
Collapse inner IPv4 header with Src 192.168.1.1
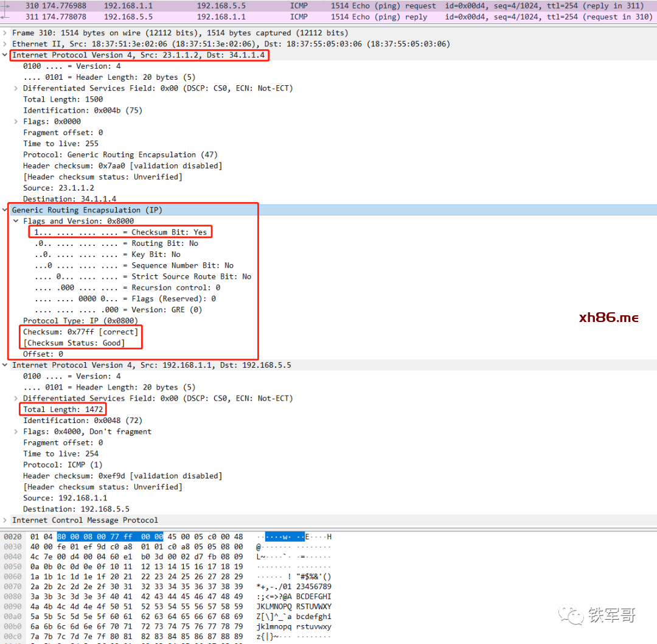(x=6, y=365)
